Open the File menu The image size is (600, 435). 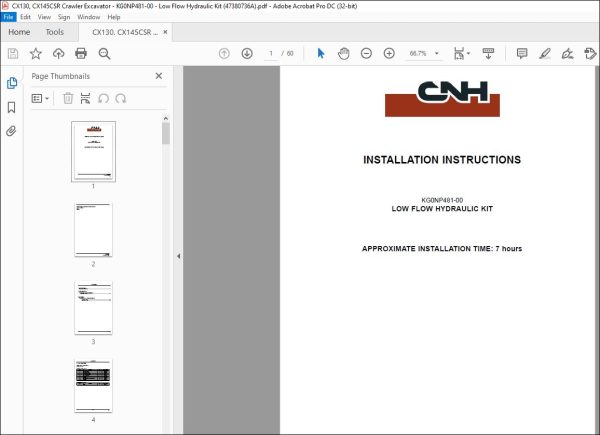point(8,17)
